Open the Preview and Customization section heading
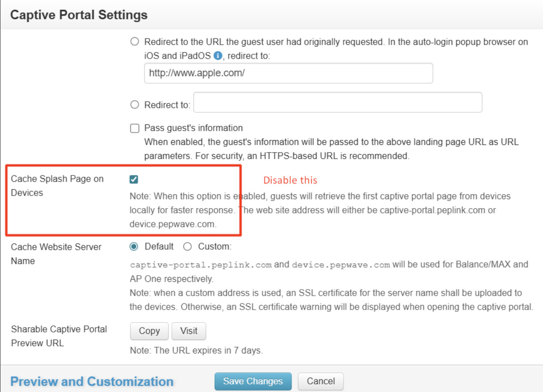Image resolution: width=543 pixels, height=392 pixels. pos(92,382)
